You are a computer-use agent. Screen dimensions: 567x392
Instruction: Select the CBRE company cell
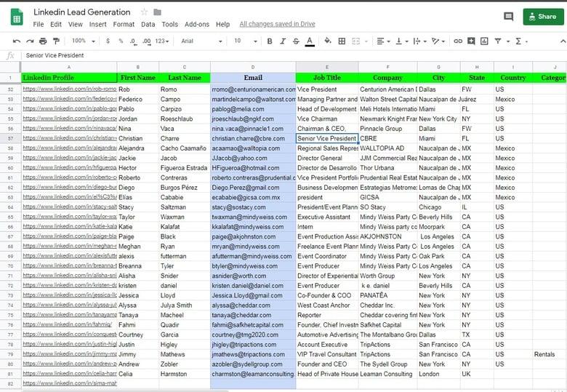point(387,138)
